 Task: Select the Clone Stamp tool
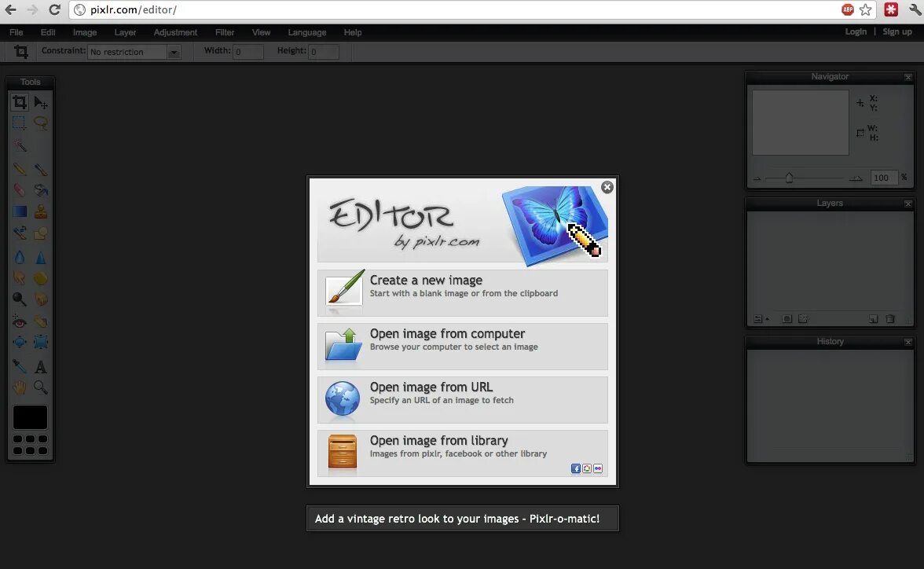click(x=41, y=211)
